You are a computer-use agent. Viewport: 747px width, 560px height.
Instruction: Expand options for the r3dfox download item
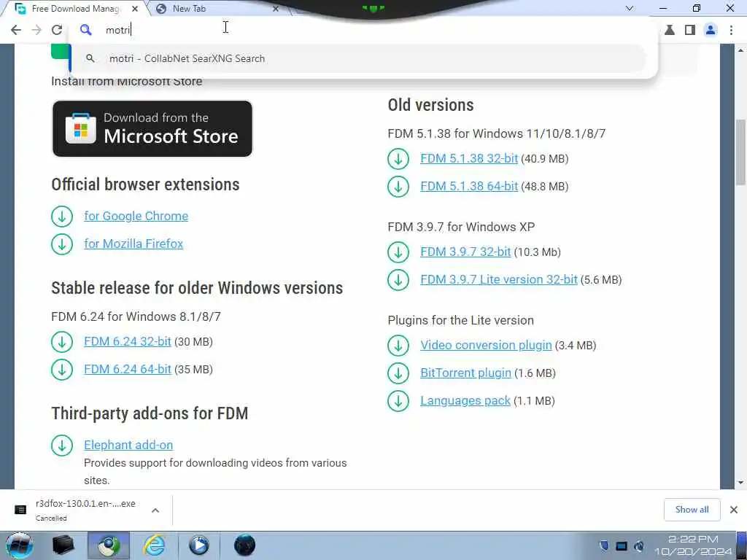click(155, 510)
